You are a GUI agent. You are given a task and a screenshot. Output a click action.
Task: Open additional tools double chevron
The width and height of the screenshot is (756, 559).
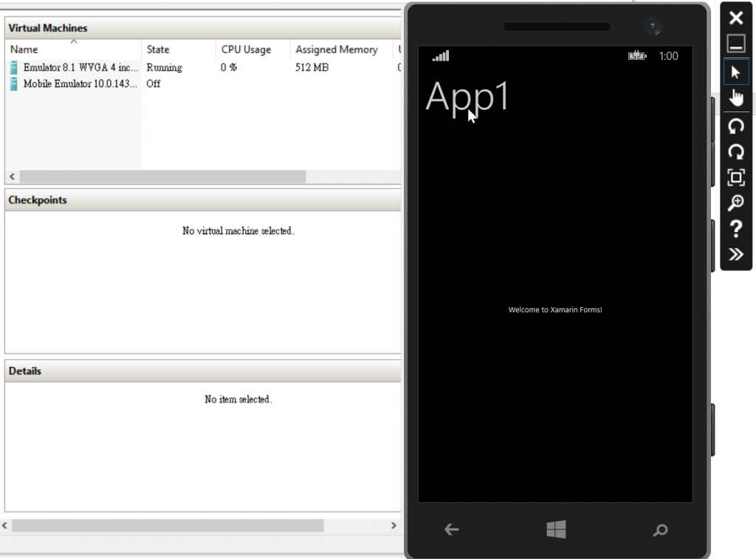pos(736,254)
